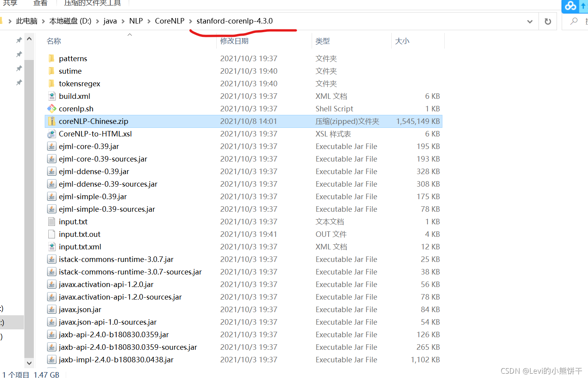Sort files by 名称 column header

point(54,41)
